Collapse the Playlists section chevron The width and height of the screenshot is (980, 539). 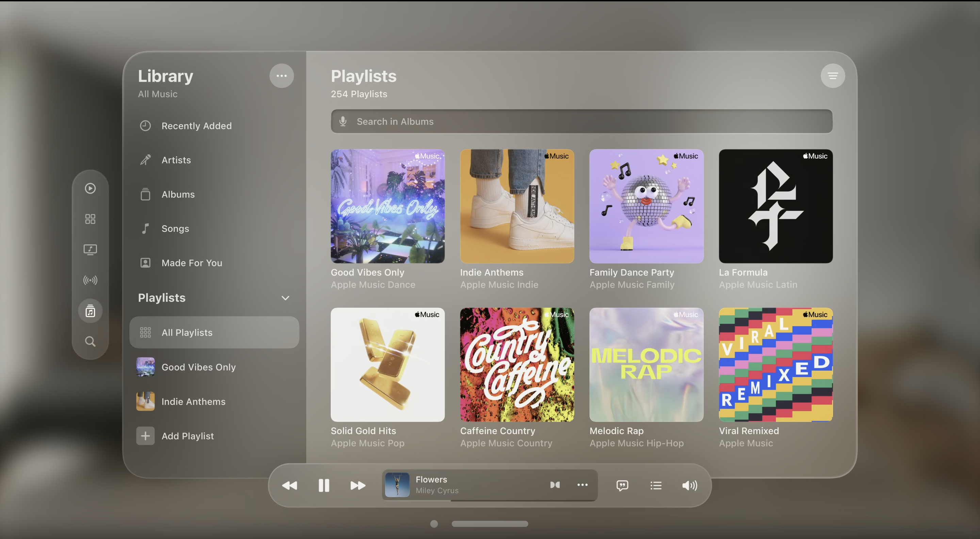click(285, 298)
